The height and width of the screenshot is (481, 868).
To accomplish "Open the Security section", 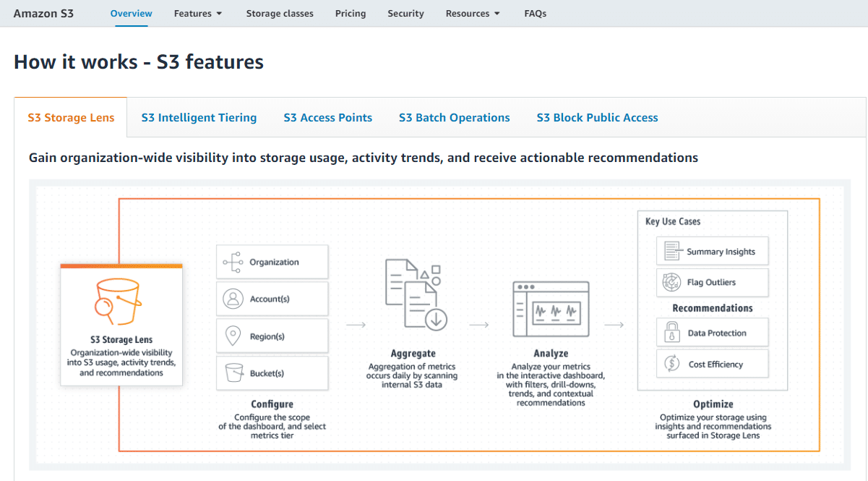I will pos(405,13).
